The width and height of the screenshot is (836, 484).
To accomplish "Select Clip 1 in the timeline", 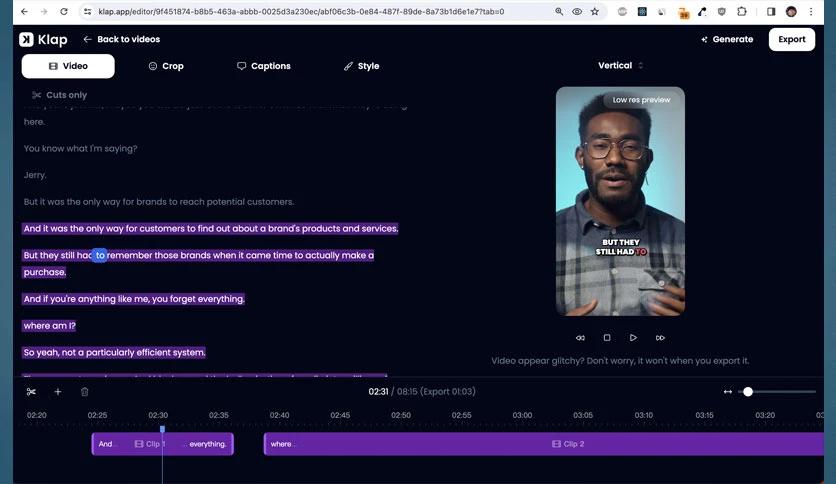I will [x=163, y=443].
